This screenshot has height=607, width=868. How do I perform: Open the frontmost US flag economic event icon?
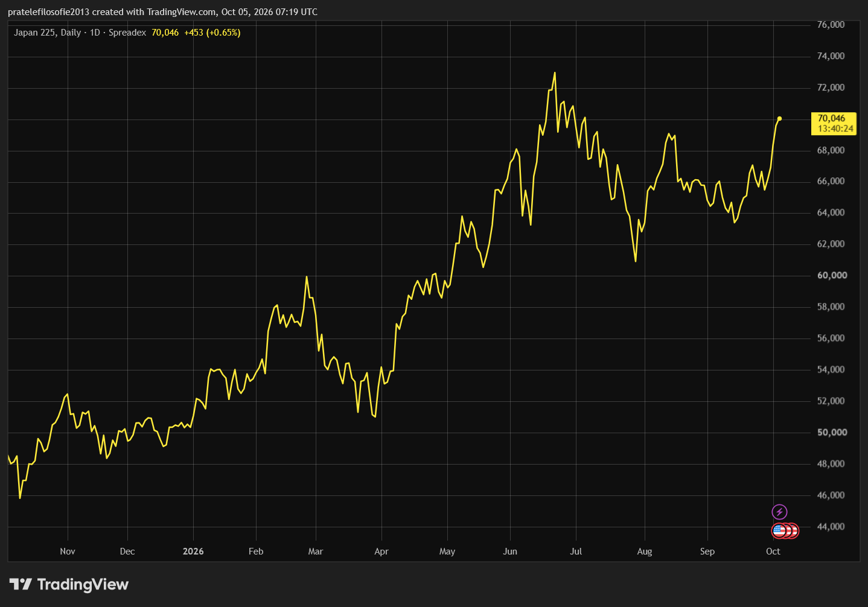pyautogui.click(x=779, y=531)
